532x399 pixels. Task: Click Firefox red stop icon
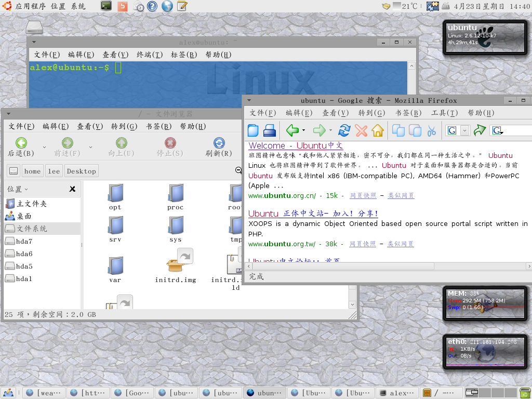tap(361, 130)
